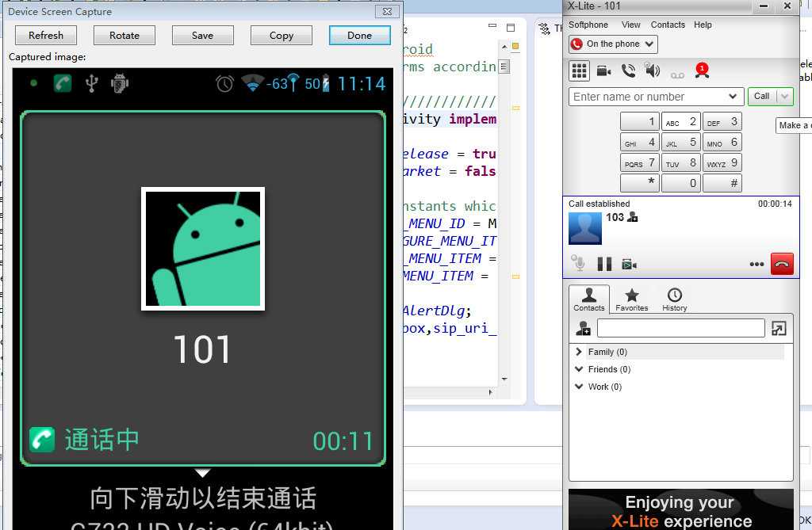812x530 pixels.
Task: Open the 'On the phone' status dropdown
Action: point(613,44)
